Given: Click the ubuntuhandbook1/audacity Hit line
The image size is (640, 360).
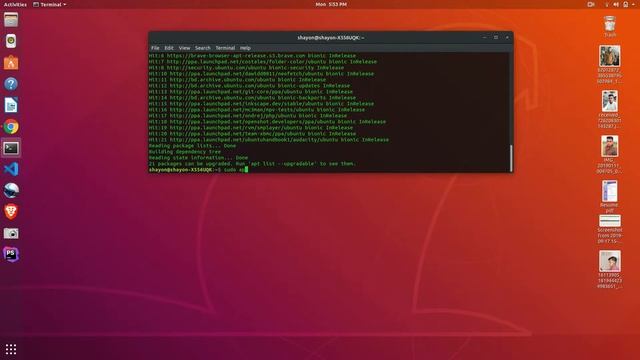Looking at the screenshot, I should [x=269, y=140].
